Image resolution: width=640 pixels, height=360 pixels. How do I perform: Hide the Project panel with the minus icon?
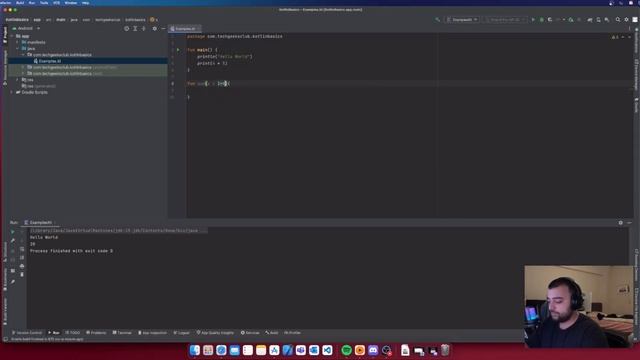pos(163,29)
